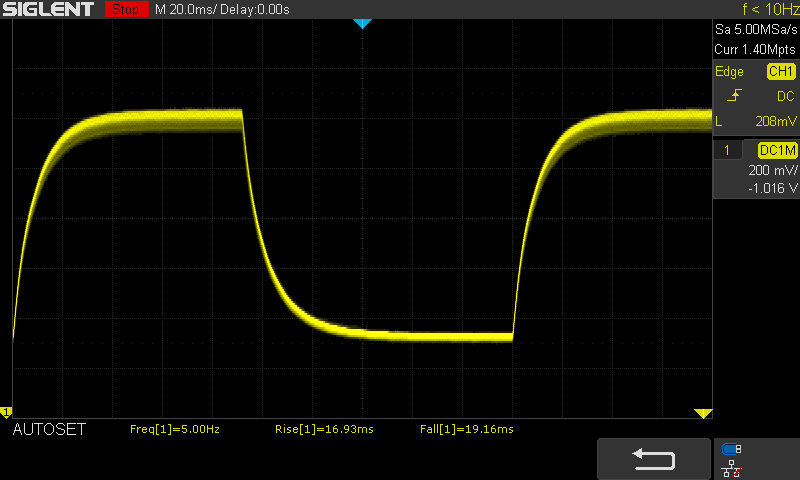
Task: Click the trigger DC coupling label
Action: tap(786, 96)
